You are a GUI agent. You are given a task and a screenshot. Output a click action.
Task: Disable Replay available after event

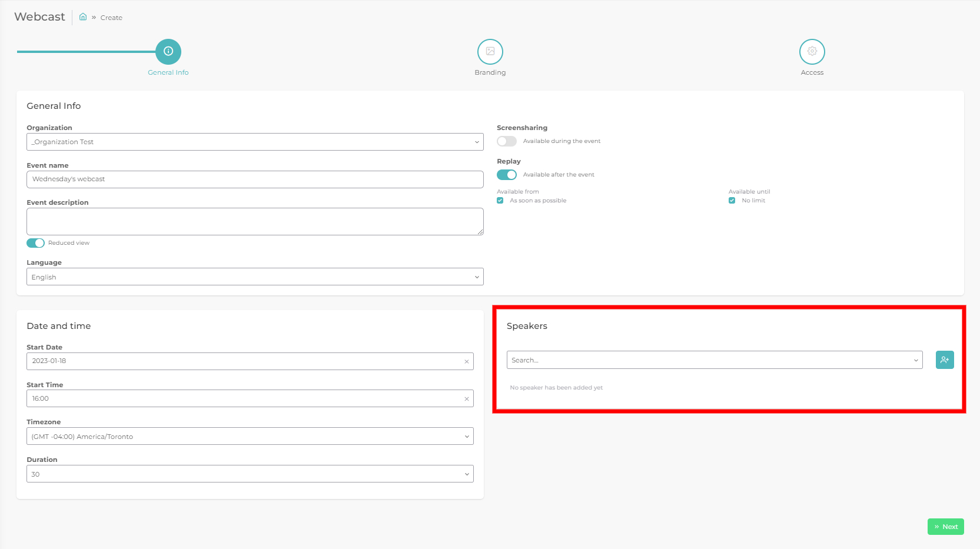(x=507, y=175)
